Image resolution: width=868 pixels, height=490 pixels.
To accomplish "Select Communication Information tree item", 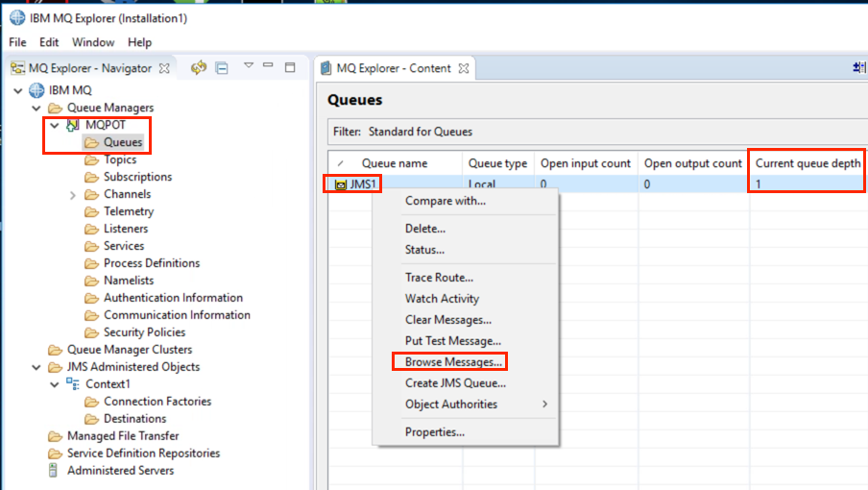I will point(177,315).
